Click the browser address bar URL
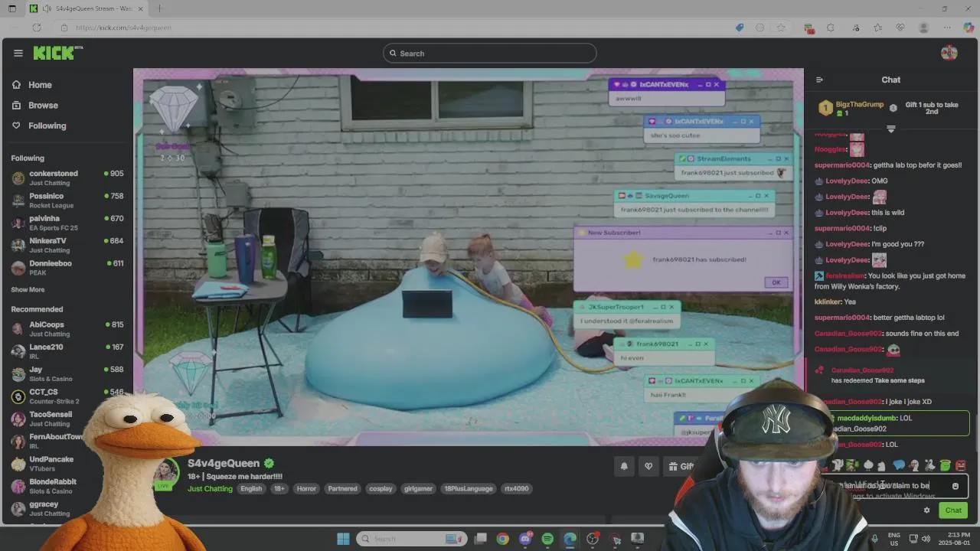Image resolution: width=980 pixels, height=551 pixels. (123, 28)
